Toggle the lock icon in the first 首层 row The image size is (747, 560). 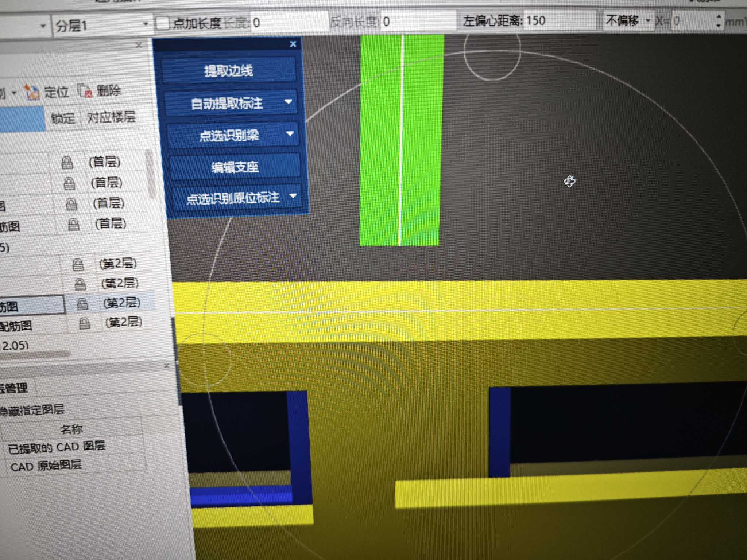click(67, 163)
